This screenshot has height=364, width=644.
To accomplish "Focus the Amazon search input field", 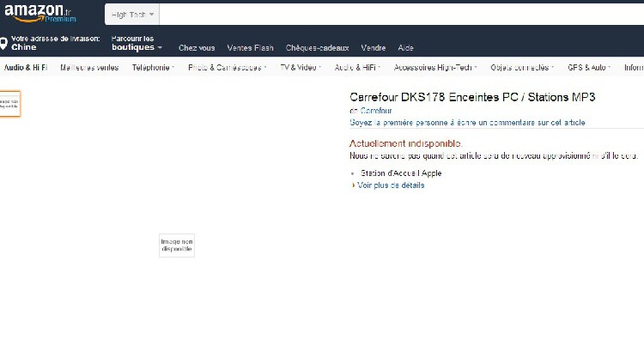I will [x=401, y=15].
